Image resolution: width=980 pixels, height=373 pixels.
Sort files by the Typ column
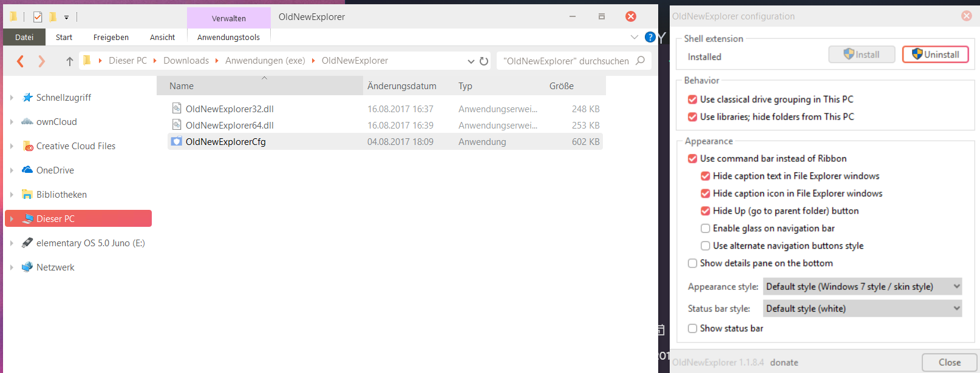500,86
